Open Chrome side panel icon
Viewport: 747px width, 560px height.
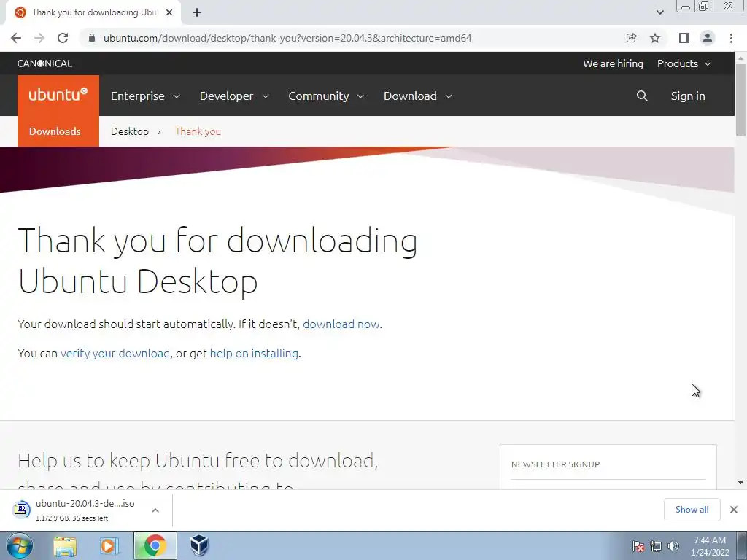click(x=684, y=38)
